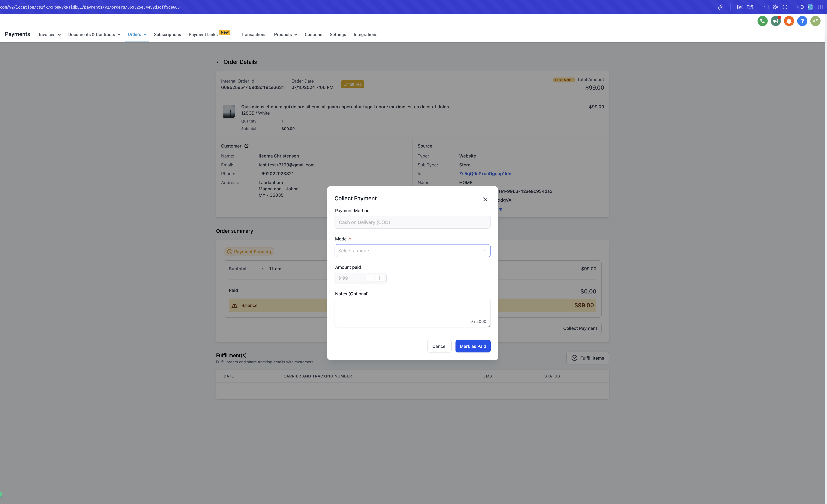Open the Select a mode dropdown
827x504 pixels.
click(412, 251)
